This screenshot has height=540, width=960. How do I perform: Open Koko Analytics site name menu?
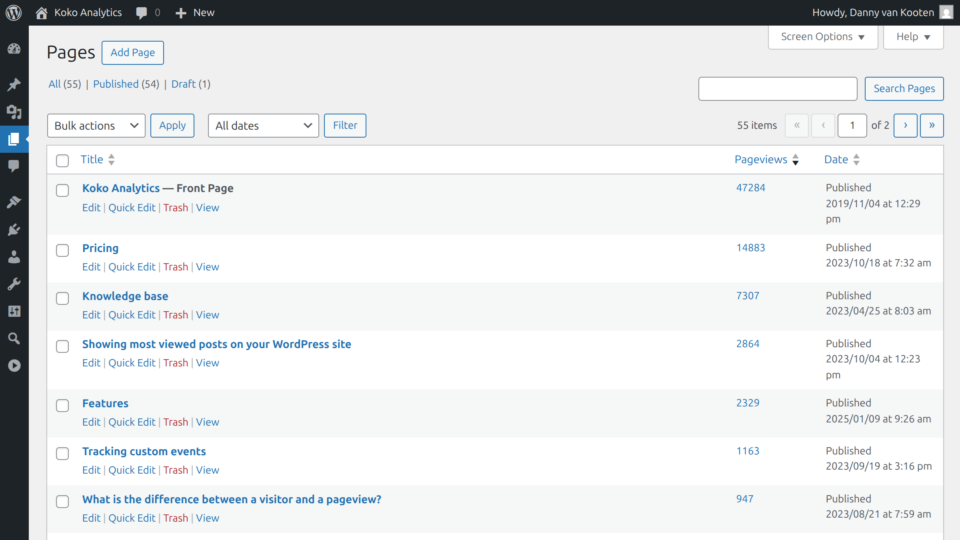pos(88,12)
